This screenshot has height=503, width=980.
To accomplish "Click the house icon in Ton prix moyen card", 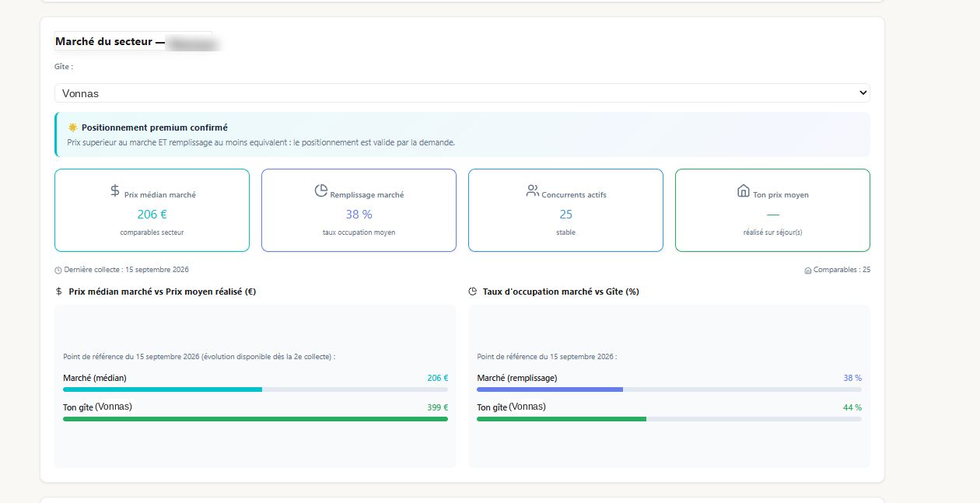I will coord(744,190).
